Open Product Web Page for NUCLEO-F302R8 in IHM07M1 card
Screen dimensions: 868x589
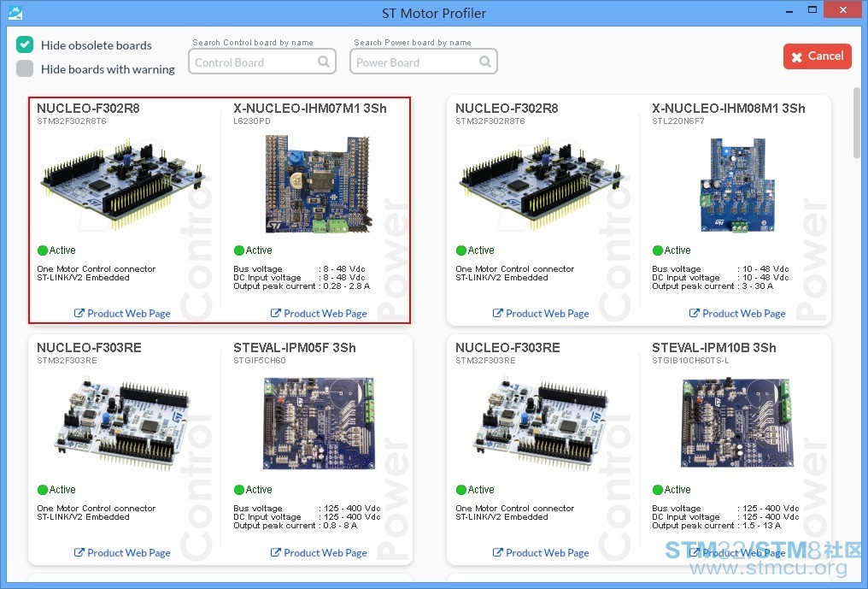(122, 314)
